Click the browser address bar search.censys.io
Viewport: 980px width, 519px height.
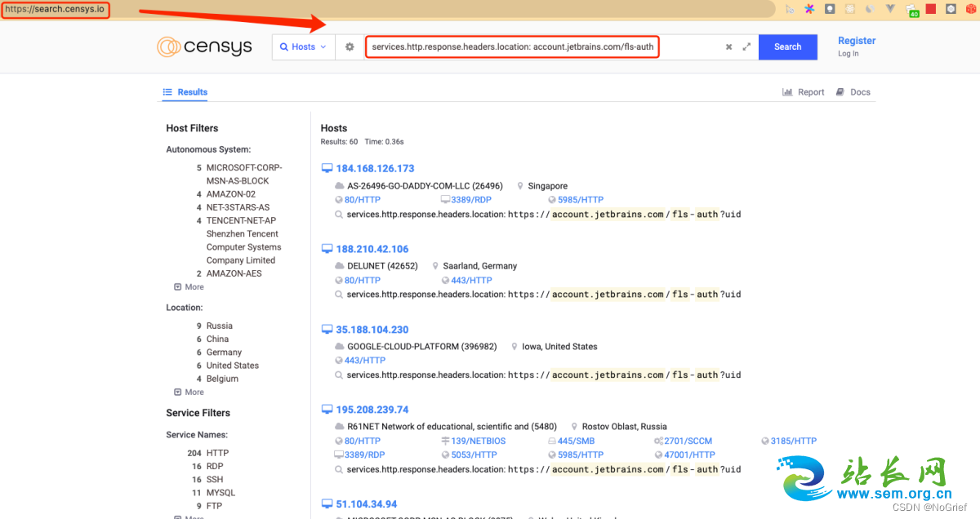pos(54,10)
